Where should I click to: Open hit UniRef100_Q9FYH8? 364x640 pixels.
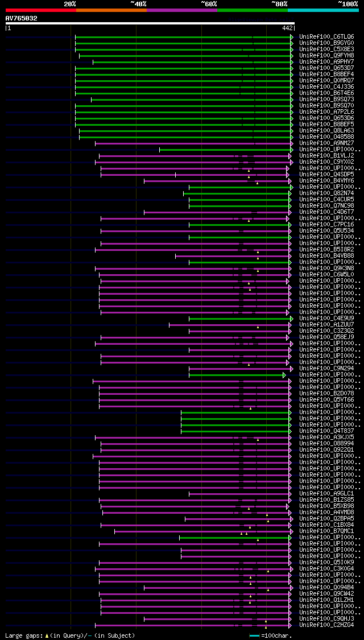[326, 56]
